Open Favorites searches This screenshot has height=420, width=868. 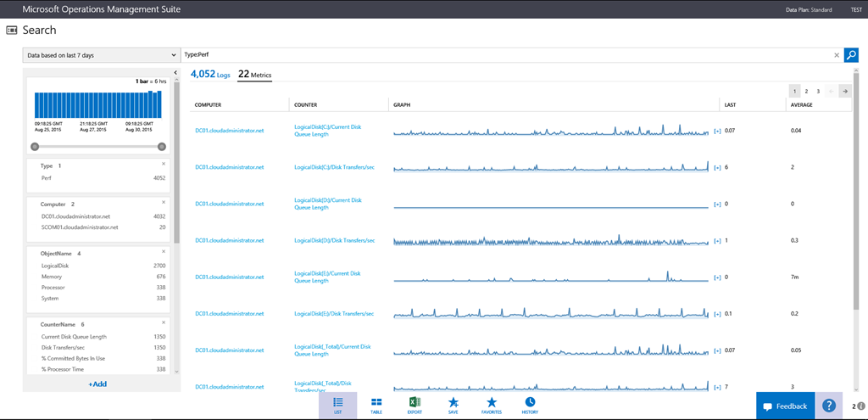click(492, 405)
